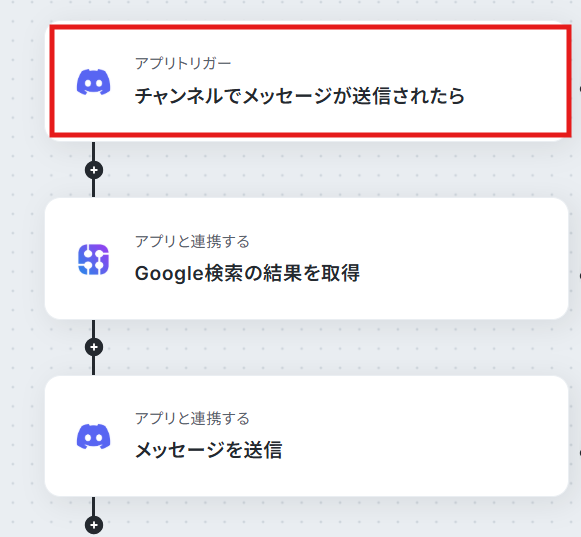Click the connector line under the trigger card
Viewport: 581px width, 537px height.
(x=93, y=151)
